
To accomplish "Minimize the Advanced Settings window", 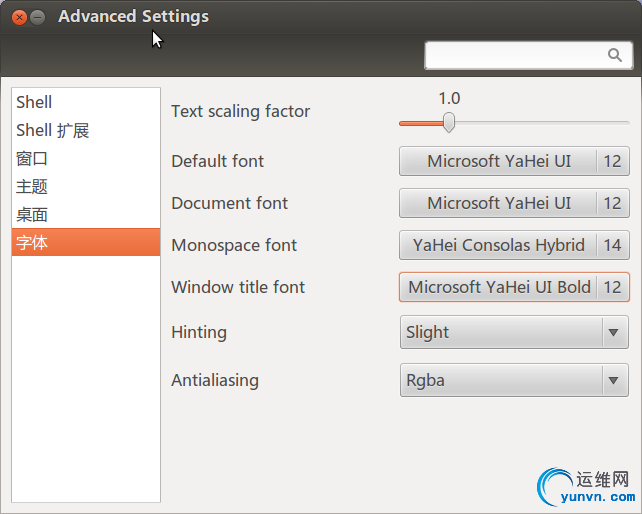I will 38,17.
